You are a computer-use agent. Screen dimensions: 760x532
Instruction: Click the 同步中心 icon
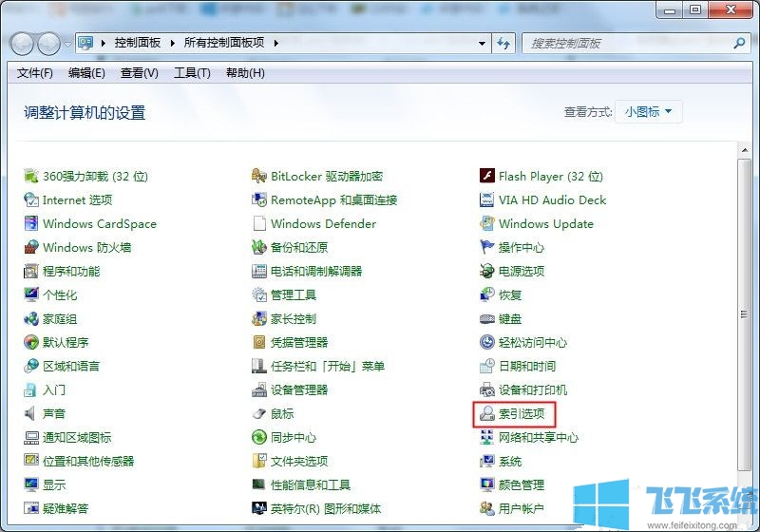click(x=259, y=437)
